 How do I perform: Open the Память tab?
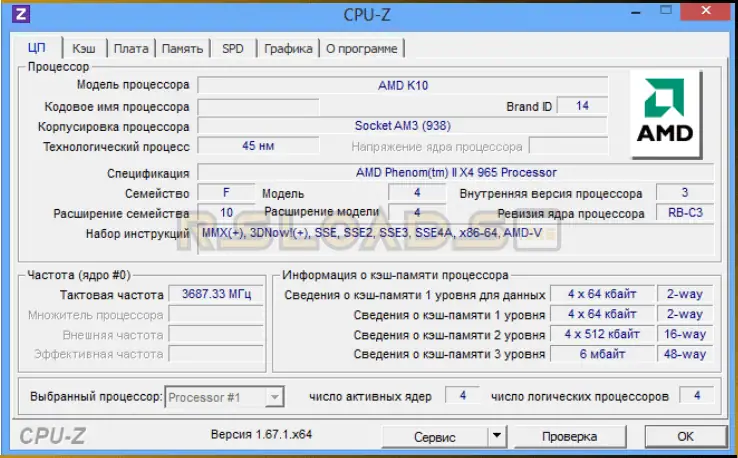pyautogui.click(x=182, y=48)
